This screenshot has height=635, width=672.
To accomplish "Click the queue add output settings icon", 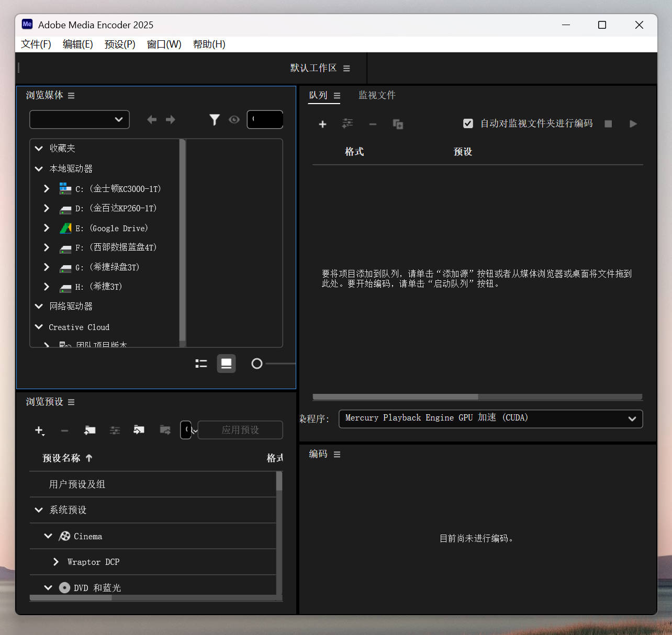I will coord(348,123).
